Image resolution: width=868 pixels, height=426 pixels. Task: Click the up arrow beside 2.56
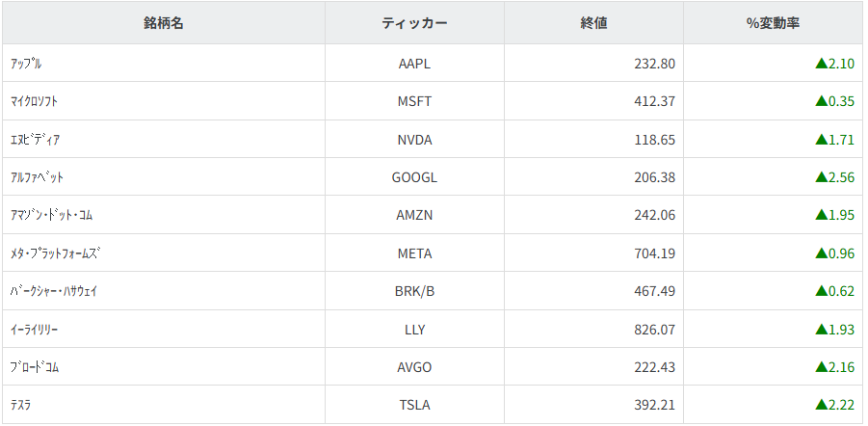821,177
